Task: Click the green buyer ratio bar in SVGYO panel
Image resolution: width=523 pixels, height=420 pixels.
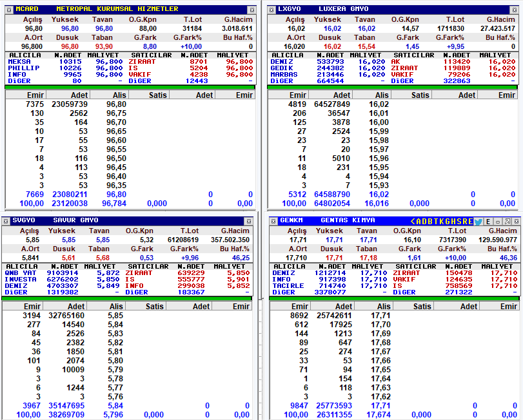Action: [x=127, y=298]
